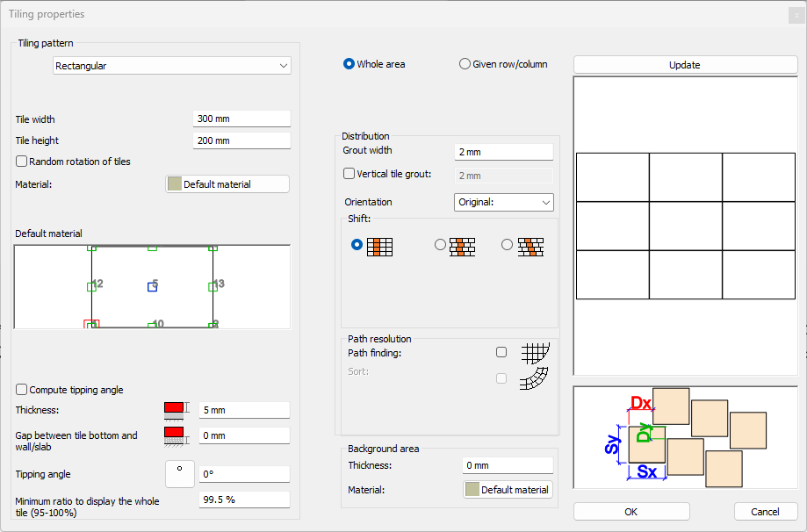Image resolution: width=807 pixels, height=532 pixels.
Task: Check Compute tipping angle
Action: pyautogui.click(x=21, y=390)
